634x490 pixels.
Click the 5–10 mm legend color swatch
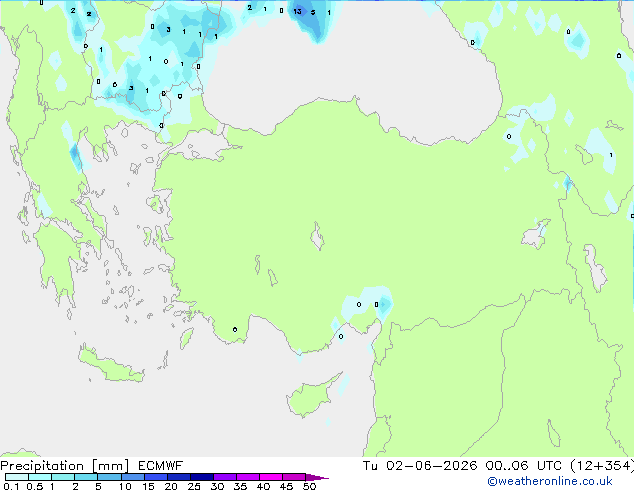point(109,477)
